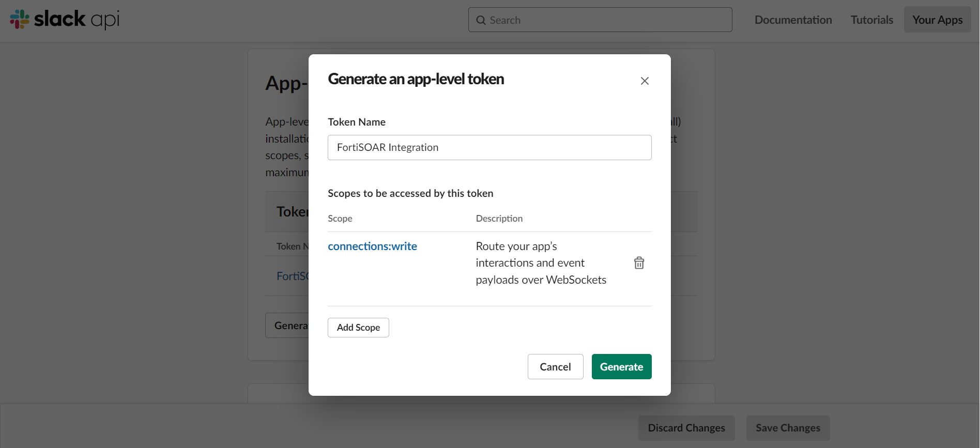Viewport: 980px width, 448px height.
Task: Click the Slack multicolor logo icon
Action: click(20, 20)
